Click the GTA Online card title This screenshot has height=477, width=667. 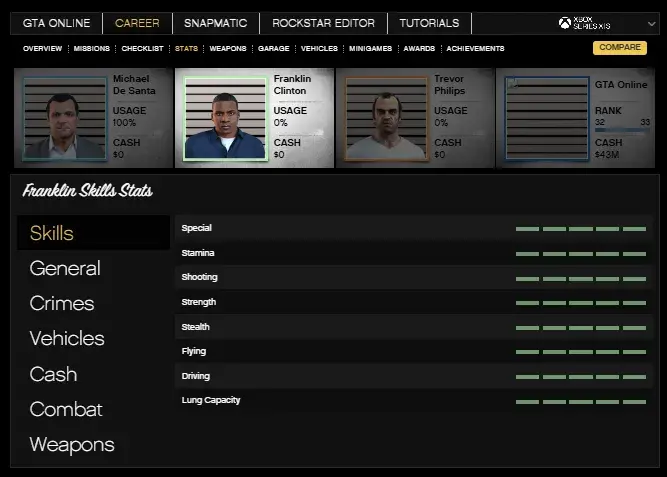pos(621,85)
